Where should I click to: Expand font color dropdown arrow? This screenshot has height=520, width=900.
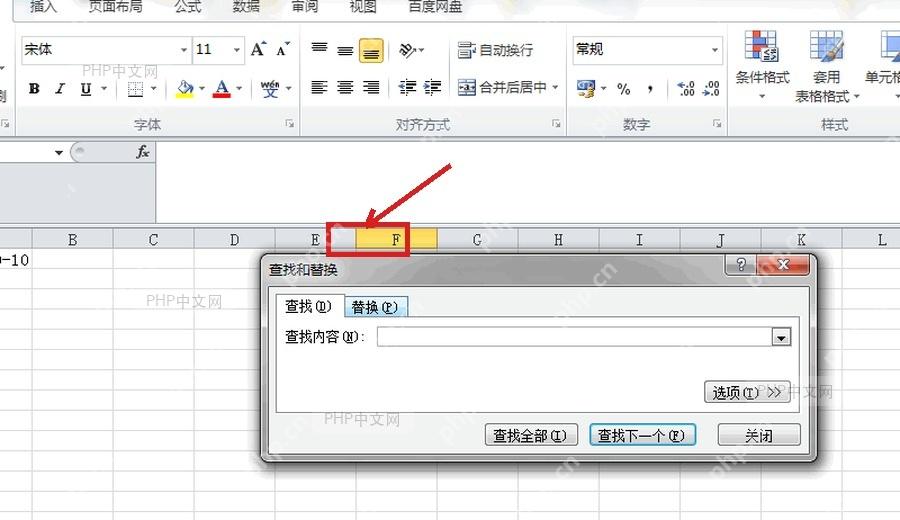[239, 88]
